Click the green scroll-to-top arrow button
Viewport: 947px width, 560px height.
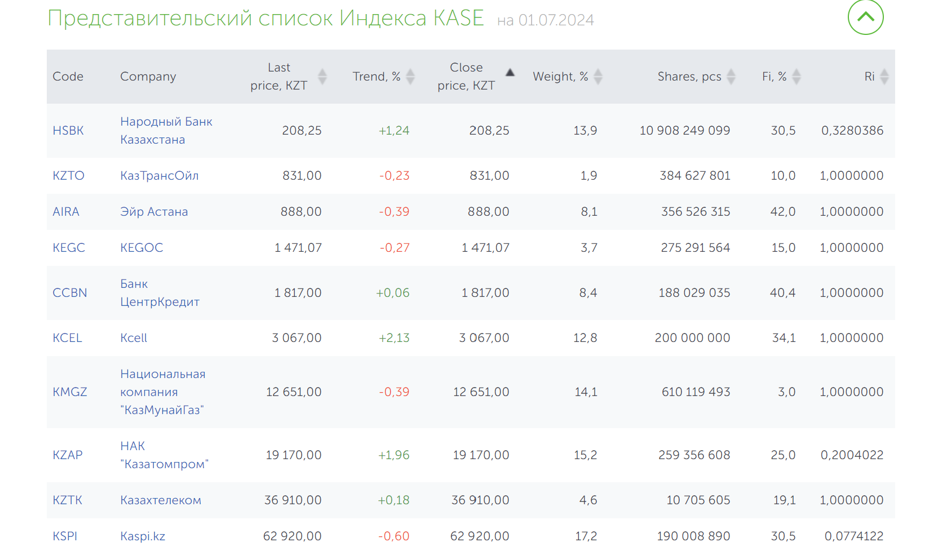pos(865,17)
